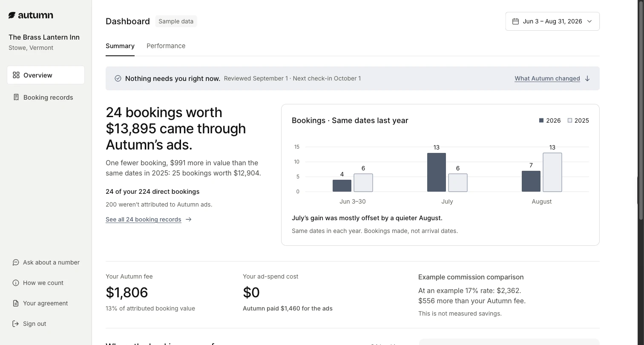
Task: Click the Booking records receipt icon
Action: (16, 97)
